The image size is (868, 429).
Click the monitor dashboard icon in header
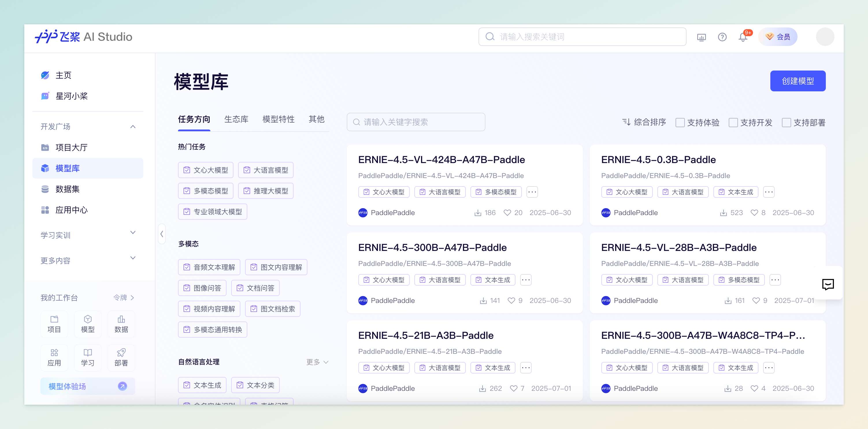701,37
